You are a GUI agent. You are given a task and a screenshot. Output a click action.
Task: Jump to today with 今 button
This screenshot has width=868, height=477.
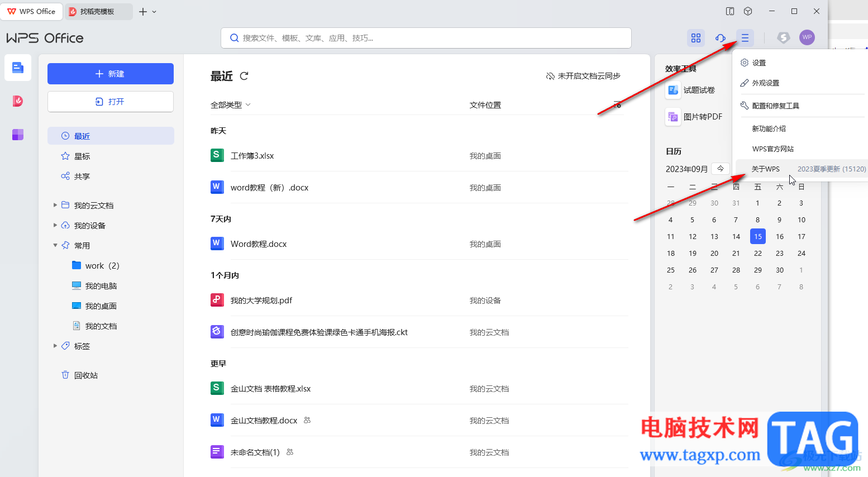click(x=721, y=169)
